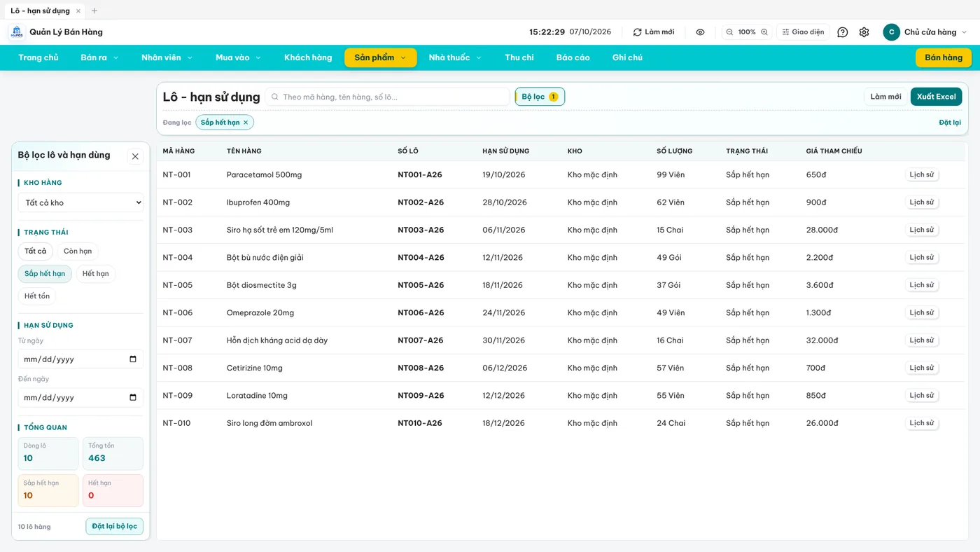Expand the Mua vào menu
Screen dimensions: 980x552
[x=238, y=57]
